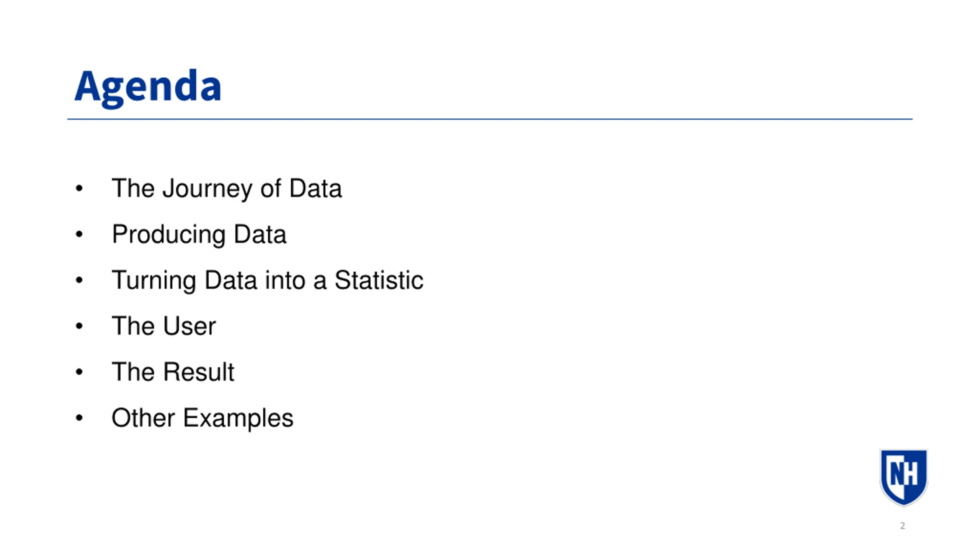Click the bullet dot before 'Turning Data'
980x551 pixels.
[x=79, y=280]
